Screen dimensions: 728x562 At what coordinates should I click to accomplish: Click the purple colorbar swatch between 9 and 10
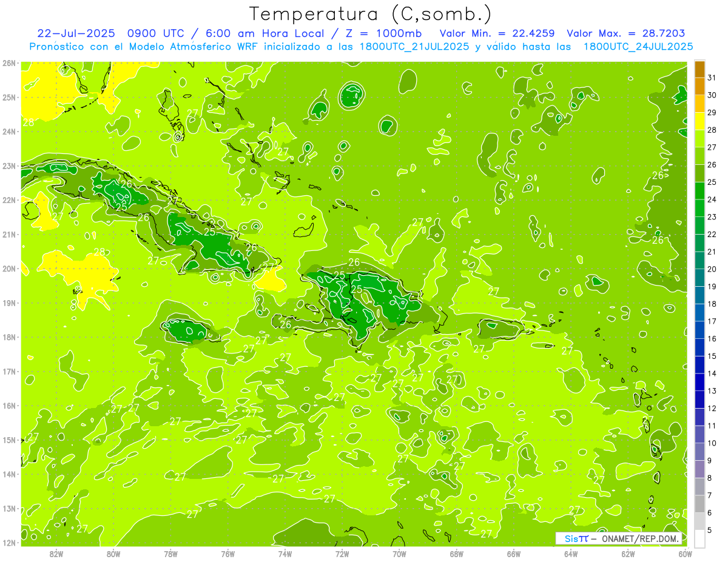(699, 452)
